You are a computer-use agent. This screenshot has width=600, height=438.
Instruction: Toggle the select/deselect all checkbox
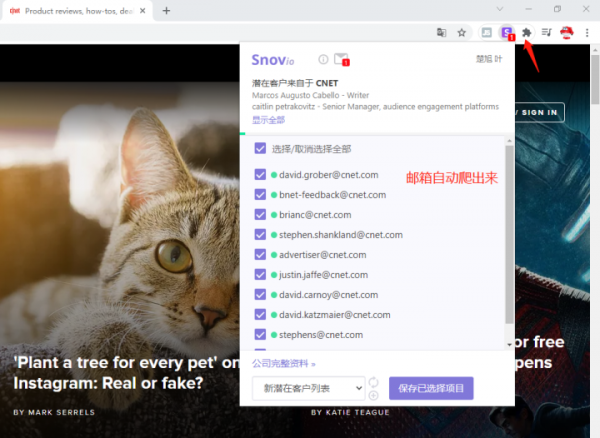coord(260,149)
